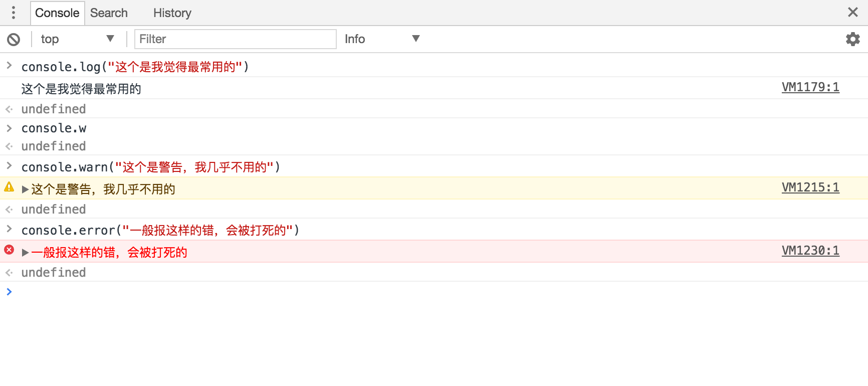Screen dimensions: 868x386
Task: Click undefined result below the log output
Action: click(x=54, y=109)
